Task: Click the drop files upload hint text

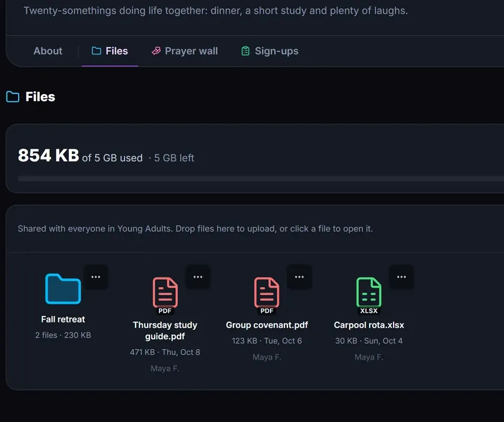Action: [x=195, y=228]
